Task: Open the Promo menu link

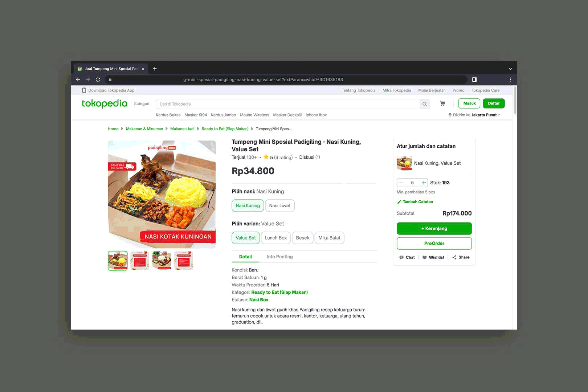Action: [458, 90]
